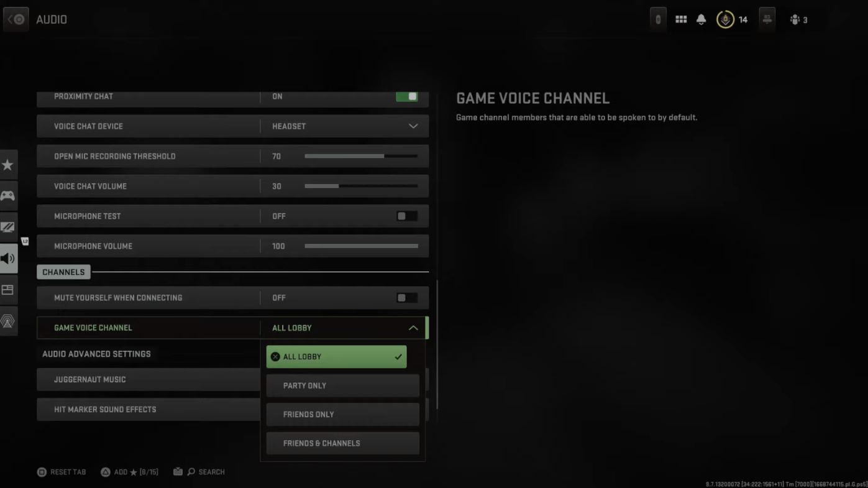This screenshot has height=488, width=868.
Task: Click the Reset Tab button
Action: click(62, 472)
